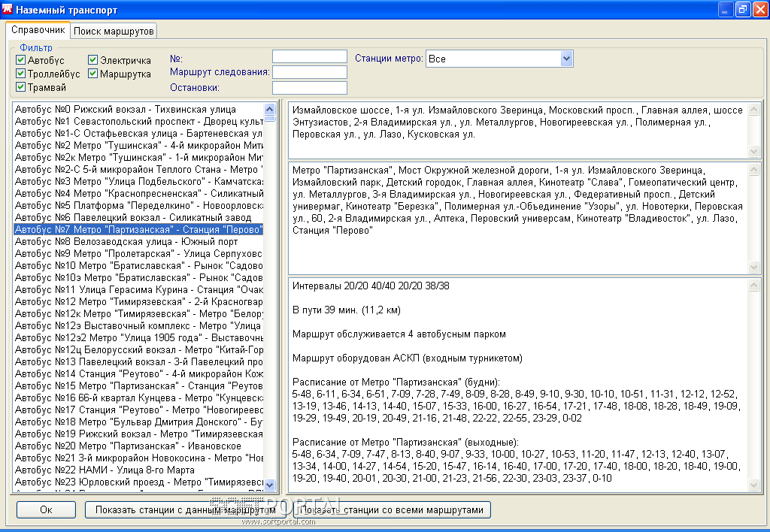Select Автобус №12э Выставочный комплекс route

coord(138,326)
